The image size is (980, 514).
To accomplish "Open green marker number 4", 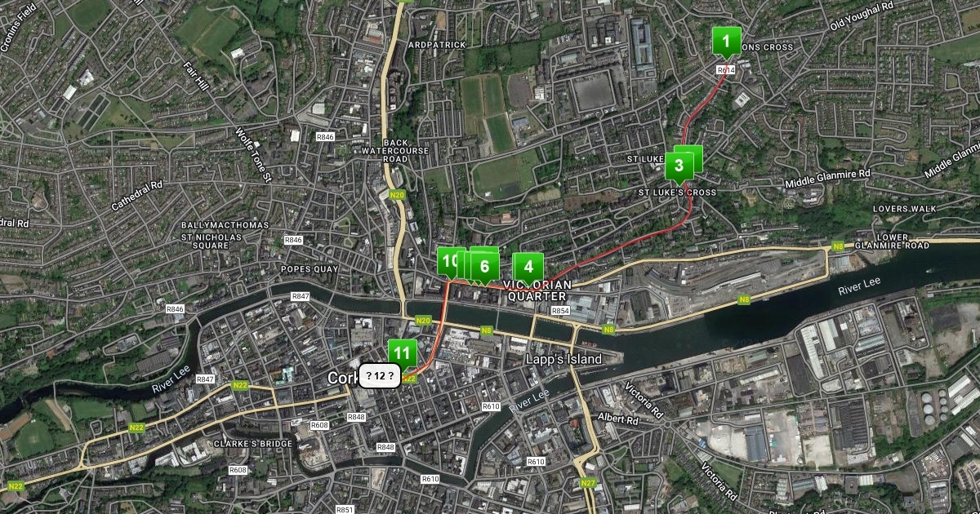I will [x=528, y=267].
